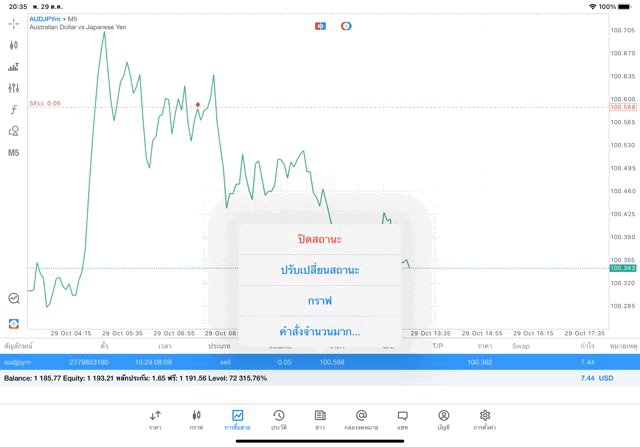Click the SELL 0.05 order line label

click(45, 103)
